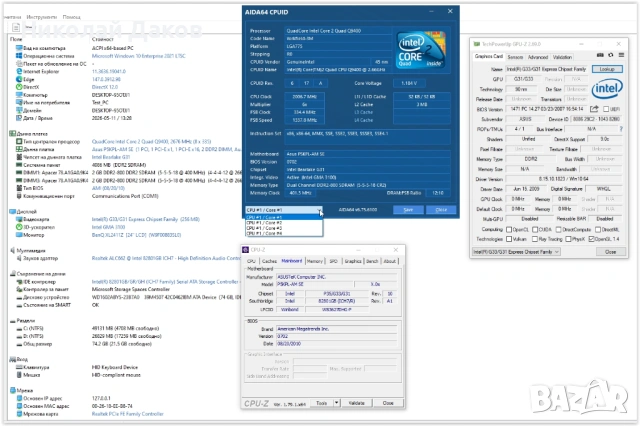Open the Инструменти menu in AIDA64

pyautogui.click(x=42, y=17)
